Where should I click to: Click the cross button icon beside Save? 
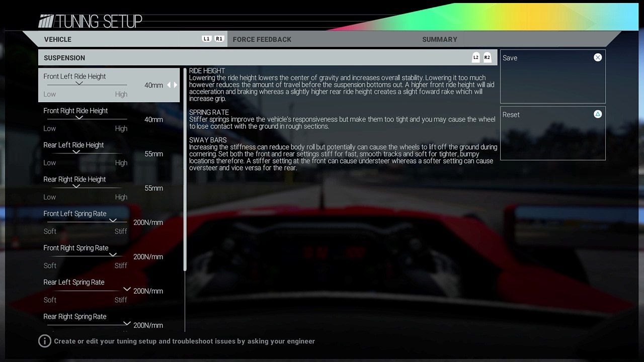pos(598,57)
